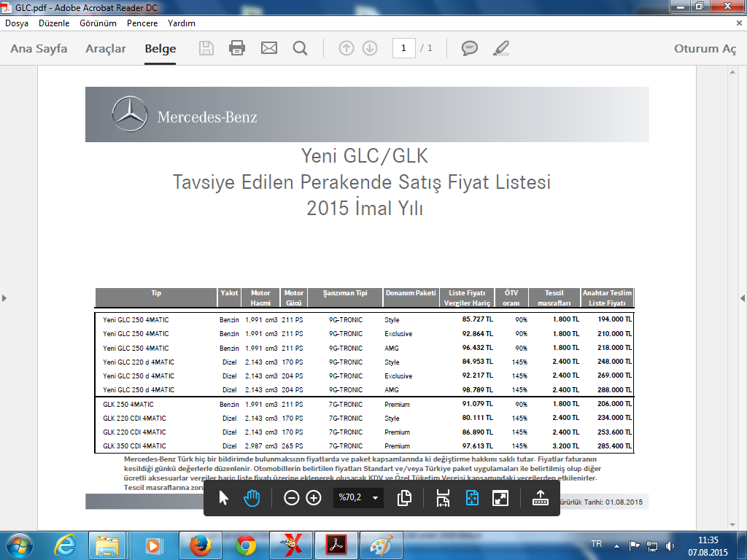Click vertical scrollbar down arrow
This screenshot has width=747, height=560.
coord(732,525)
